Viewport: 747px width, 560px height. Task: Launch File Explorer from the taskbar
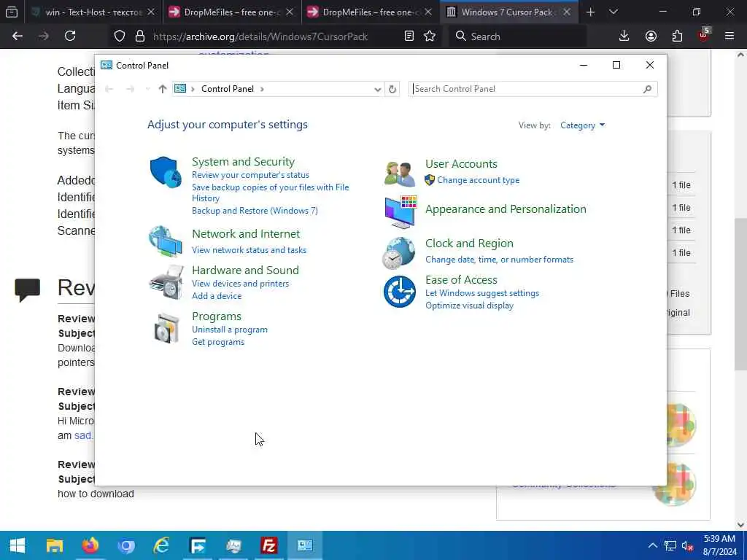54,545
